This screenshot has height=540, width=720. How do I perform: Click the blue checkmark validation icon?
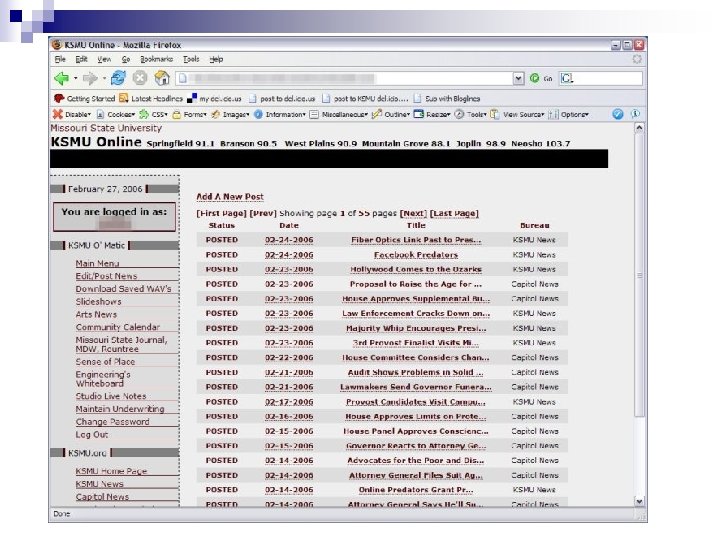[x=618, y=114]
